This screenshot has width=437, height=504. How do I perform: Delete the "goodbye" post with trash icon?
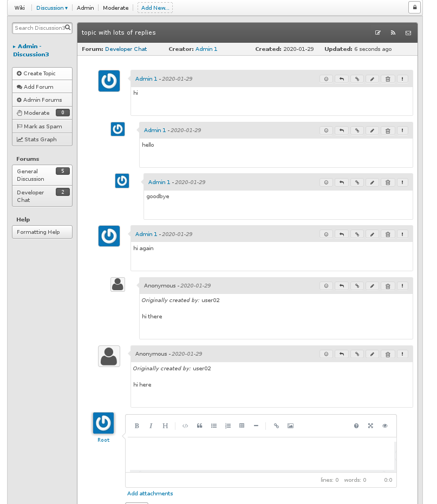click(x=387, y=182)
